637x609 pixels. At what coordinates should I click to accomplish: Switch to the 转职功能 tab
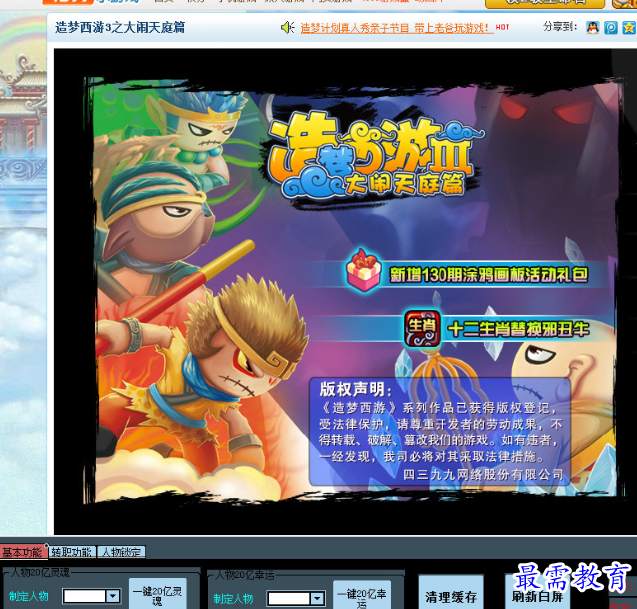pyautogui.click(x=72, y=552)
